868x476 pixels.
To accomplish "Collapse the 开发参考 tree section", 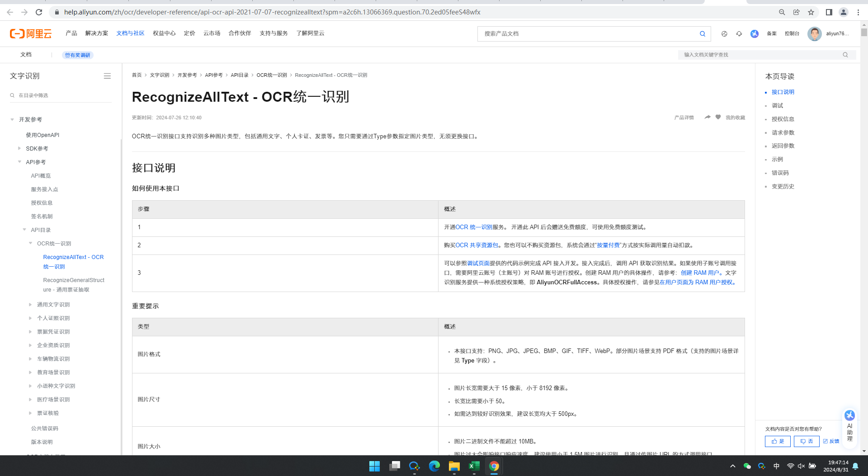I will click(x=12, y=119).
